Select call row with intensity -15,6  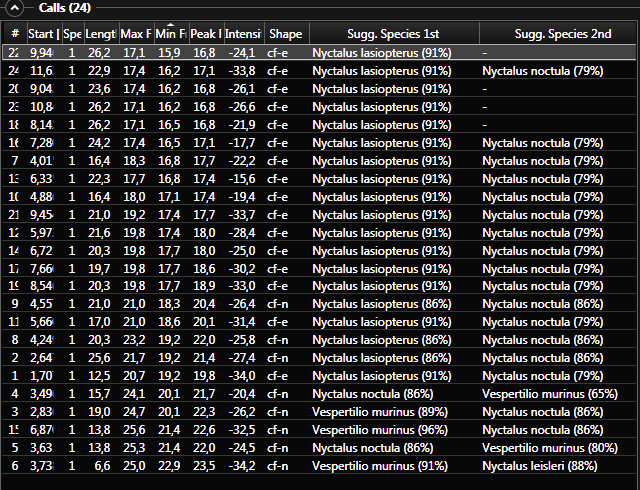[242, 178]
